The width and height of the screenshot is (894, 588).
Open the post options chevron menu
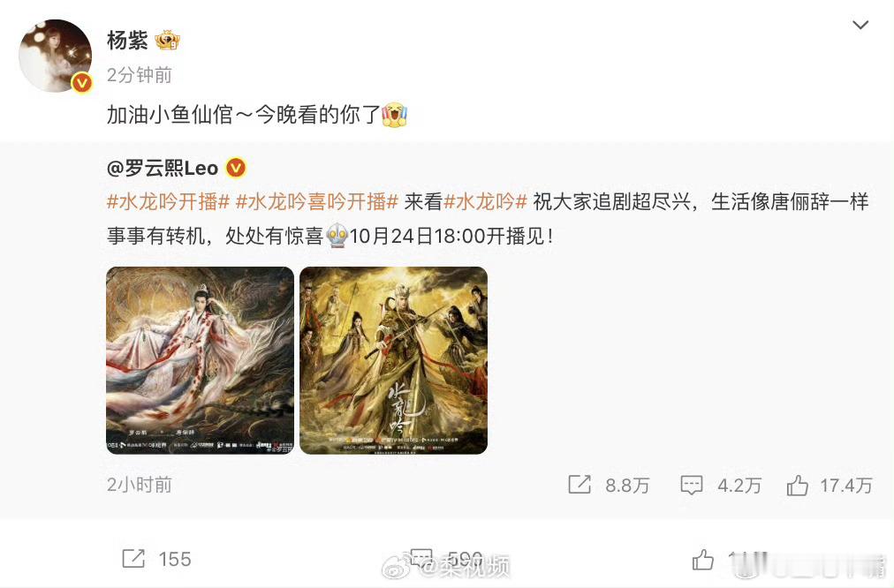click(860, 25)
